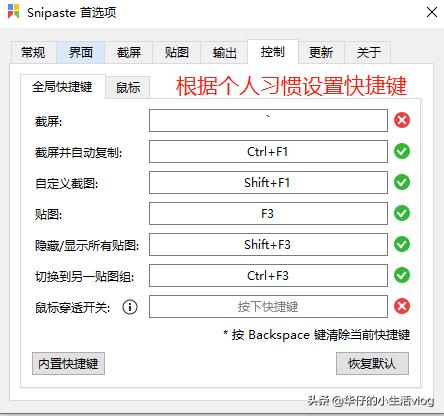This screenshot has width=444, height=416.
Task: Click the 切换到另一贴图组 label
Action: [85, 276]
